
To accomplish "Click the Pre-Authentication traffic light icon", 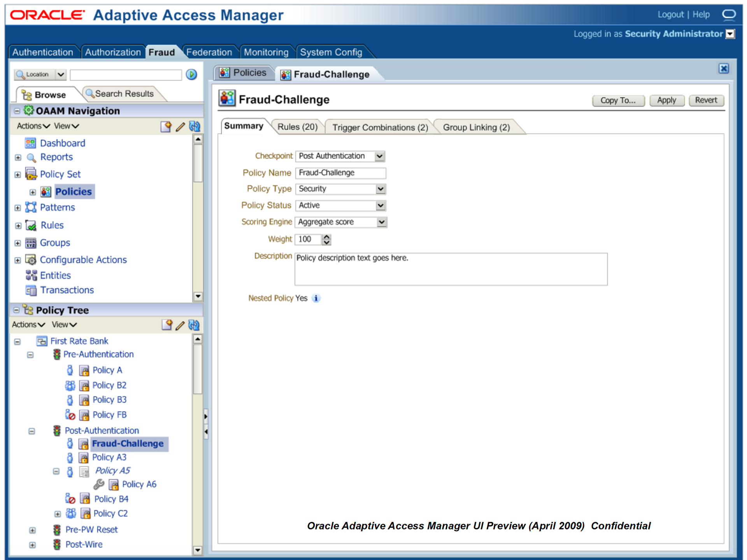I will [x=57, y=355].
